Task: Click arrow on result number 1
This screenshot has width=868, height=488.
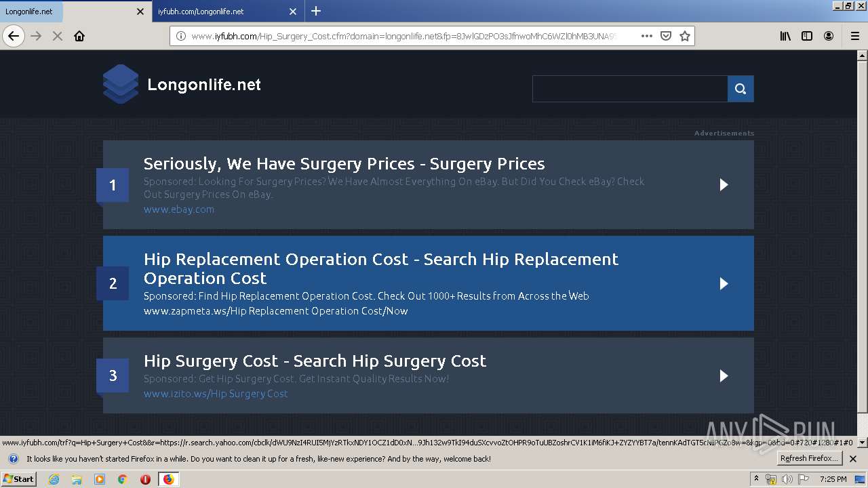Action: [724, 184]
